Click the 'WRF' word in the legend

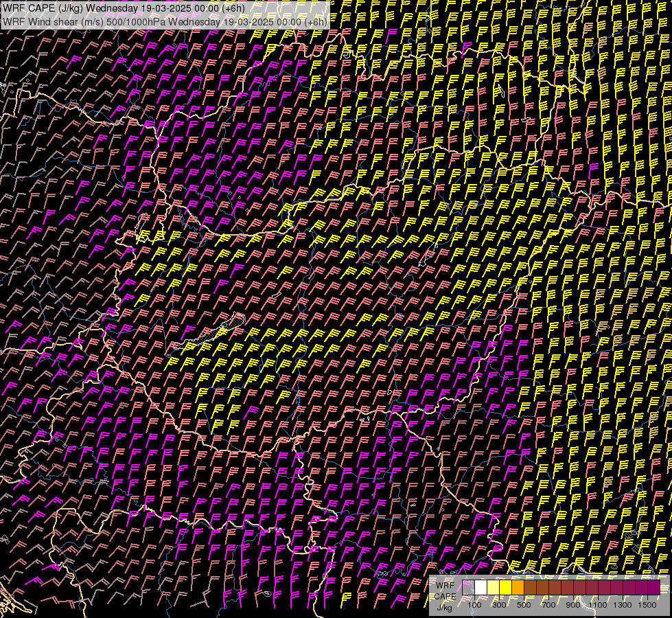(x=445, y=586)
